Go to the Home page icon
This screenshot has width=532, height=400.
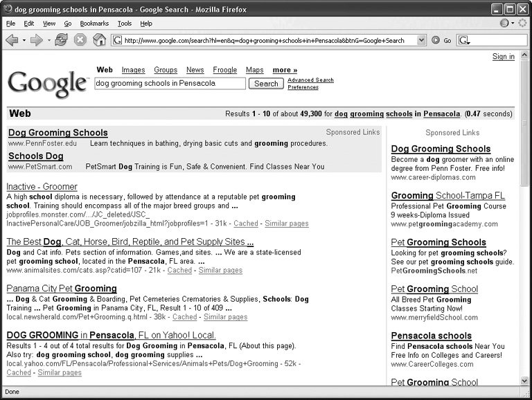[99, 40]
